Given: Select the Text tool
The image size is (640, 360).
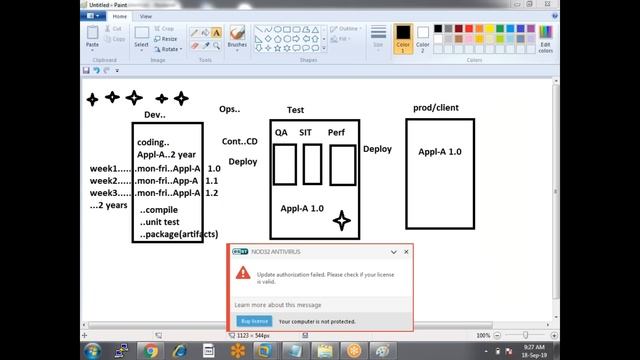Looking at the screenshot, I should (216, 33).
